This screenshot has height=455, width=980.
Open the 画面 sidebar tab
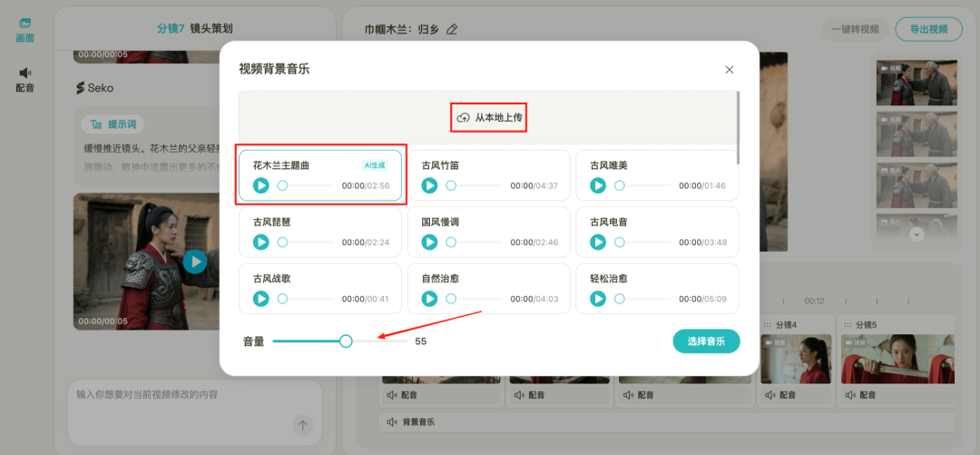pos(25,30)
